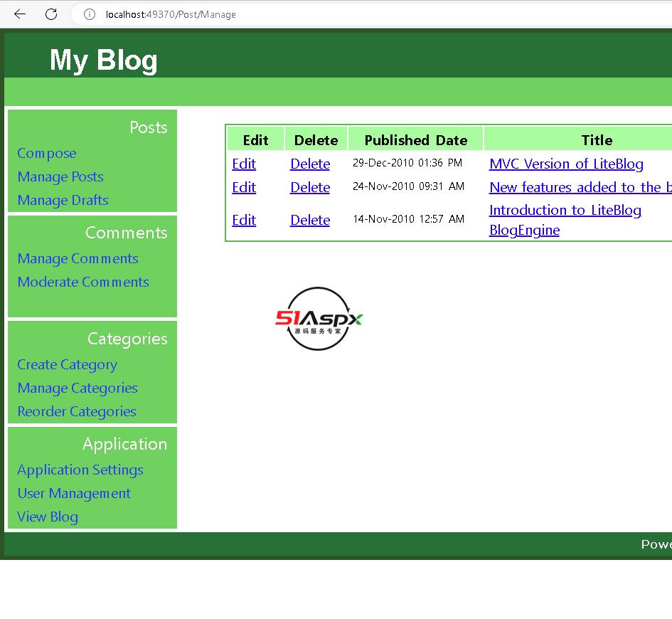Open Create Category
This screenshot has width=672, height=619.
67,365
